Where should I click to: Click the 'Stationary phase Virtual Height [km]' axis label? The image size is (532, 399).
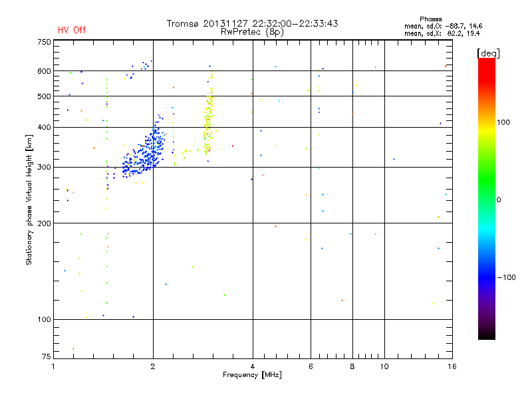(x=29, y=199)
